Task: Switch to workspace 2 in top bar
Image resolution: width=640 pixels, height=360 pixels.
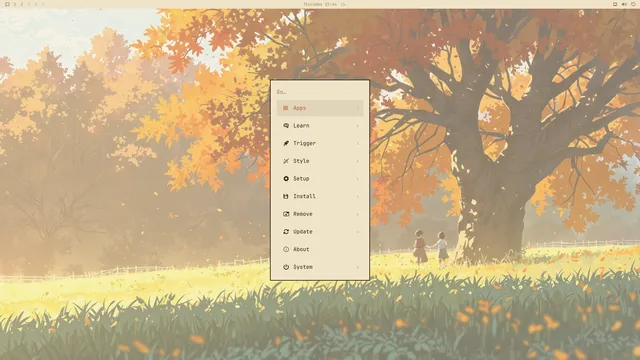Action: [x=22, y=4]
